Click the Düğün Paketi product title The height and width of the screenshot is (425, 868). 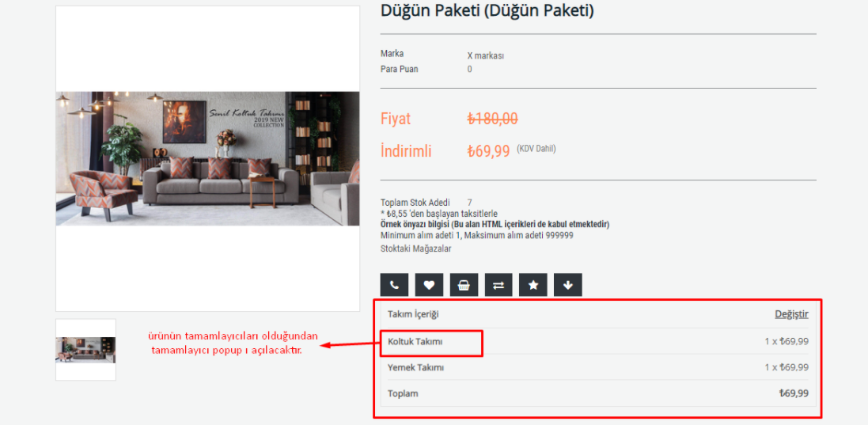click(x=487, y=10)
